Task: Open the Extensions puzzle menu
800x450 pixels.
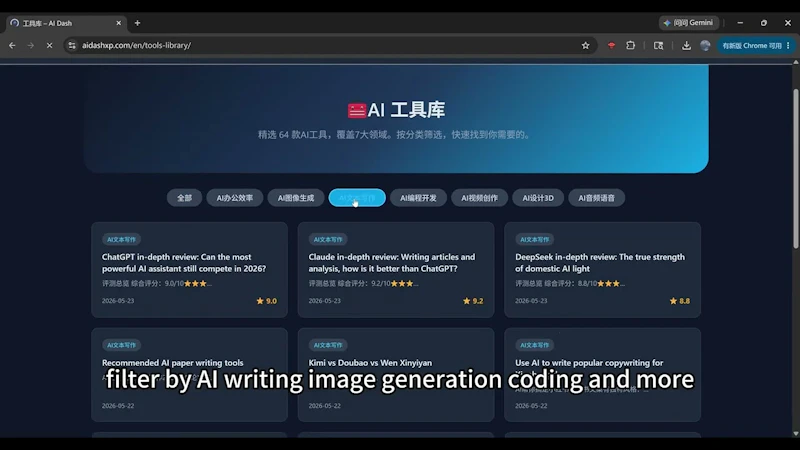Action: (631, 45)
